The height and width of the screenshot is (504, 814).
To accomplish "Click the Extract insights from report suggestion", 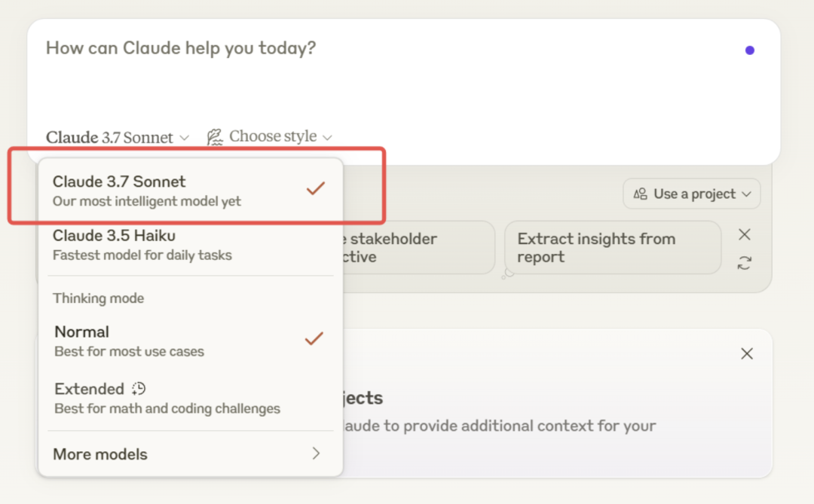I will [612, 247].
